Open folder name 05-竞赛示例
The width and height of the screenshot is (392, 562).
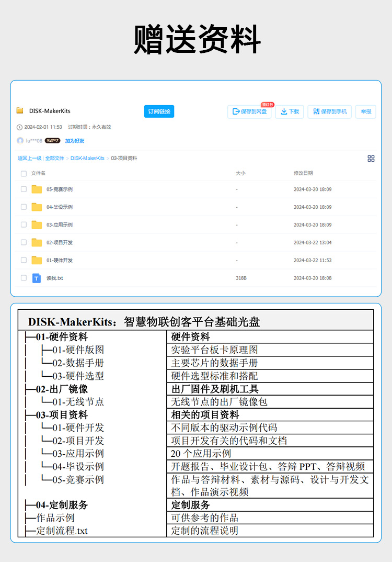[x=60, y=189]
